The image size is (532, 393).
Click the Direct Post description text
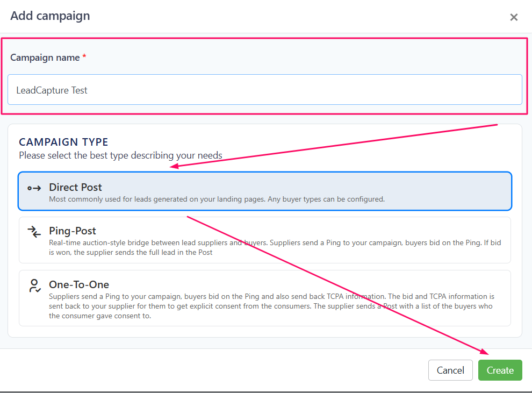coord(217,199)
